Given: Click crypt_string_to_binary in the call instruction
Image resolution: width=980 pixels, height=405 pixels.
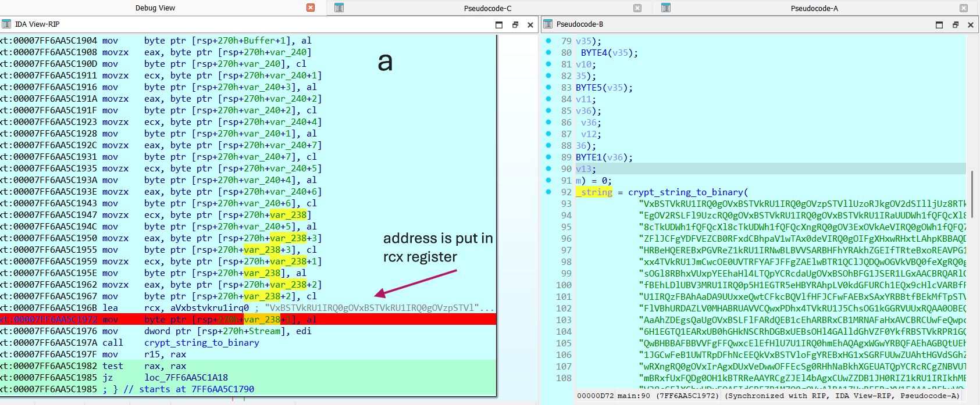Looking at the screenshot, I should 201,343.
